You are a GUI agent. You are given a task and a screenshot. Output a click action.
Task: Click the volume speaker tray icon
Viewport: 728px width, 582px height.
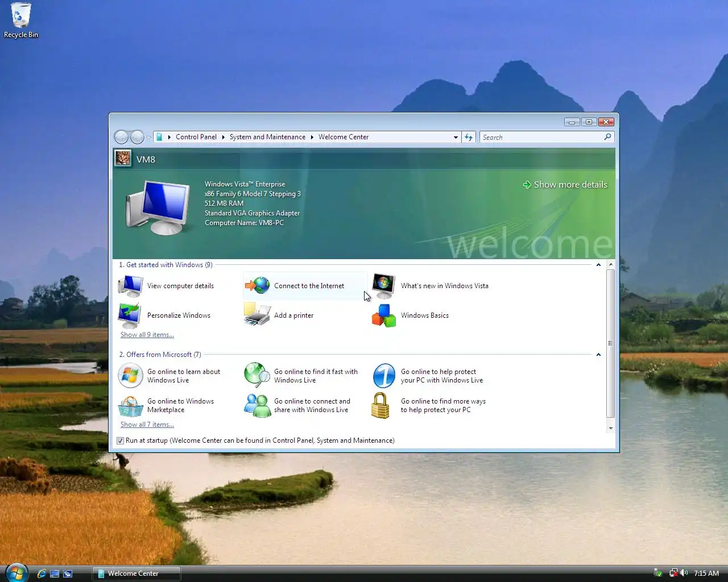(x=684, y=573)
